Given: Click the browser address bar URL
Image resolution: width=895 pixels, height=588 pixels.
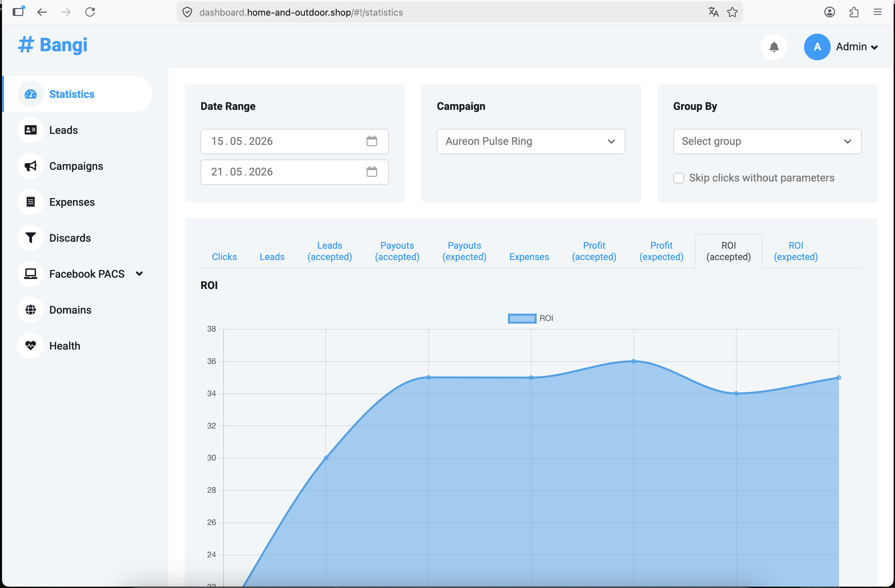Looking at the screenshot, I should point(301,12).
